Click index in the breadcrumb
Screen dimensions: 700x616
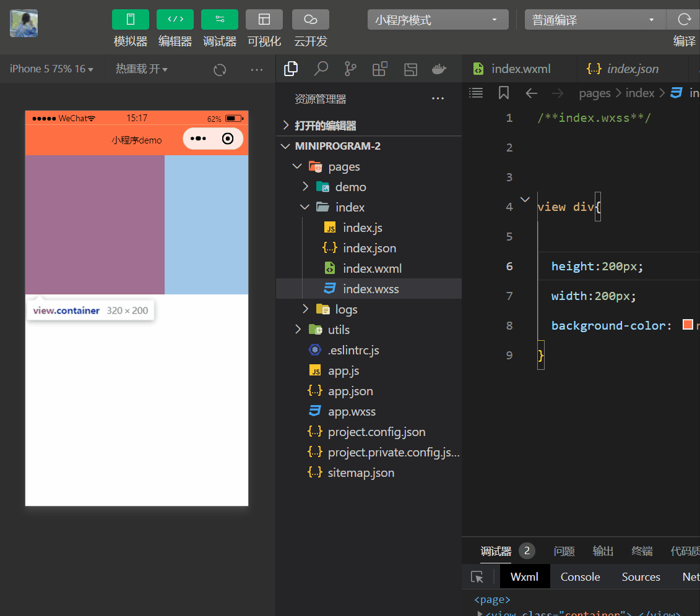click(640, 93)
